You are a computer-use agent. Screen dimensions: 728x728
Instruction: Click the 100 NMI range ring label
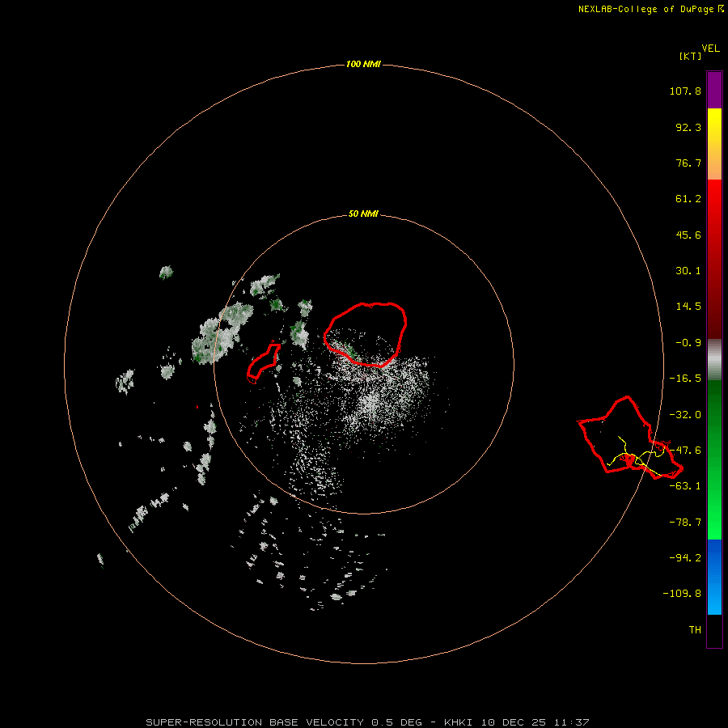pos(363,64)
